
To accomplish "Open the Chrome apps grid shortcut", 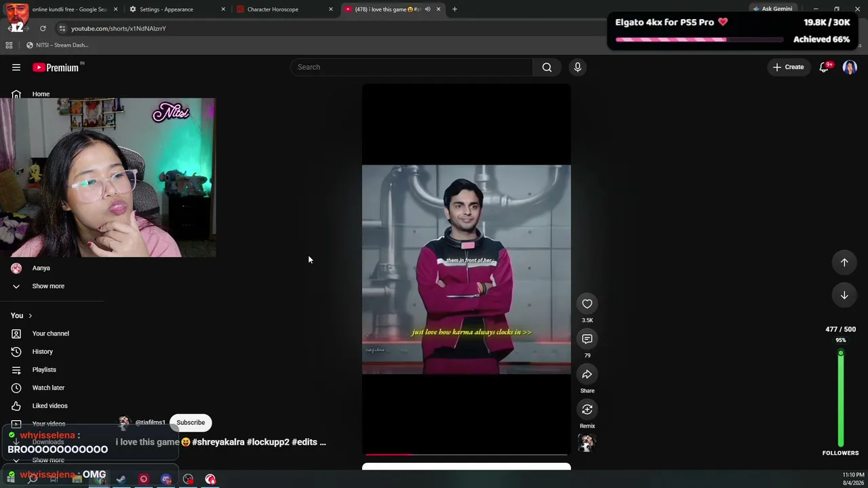I will (9, 45).
